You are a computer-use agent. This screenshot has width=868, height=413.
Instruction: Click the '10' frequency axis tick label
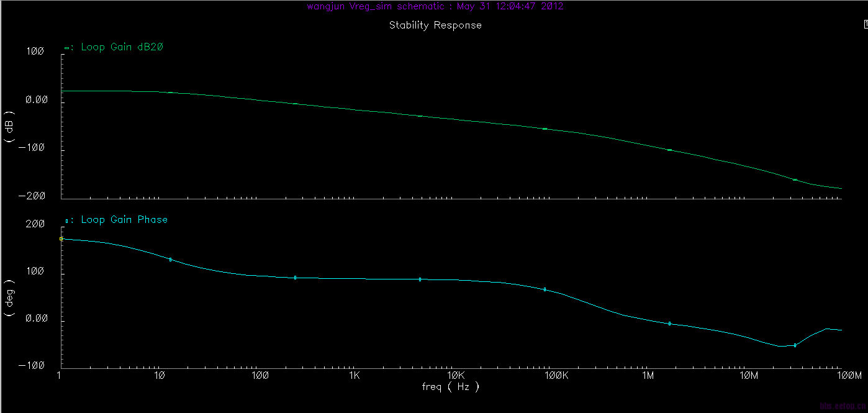(x=159, y=376)
